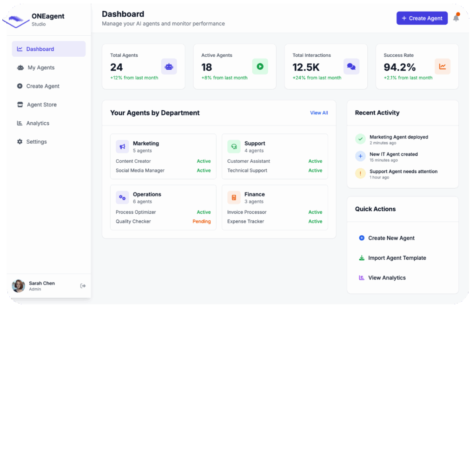This screenshot has height=476, width=476.
Task: Click the logout icon beside Sarah Chen
Action: click(83, 286)
